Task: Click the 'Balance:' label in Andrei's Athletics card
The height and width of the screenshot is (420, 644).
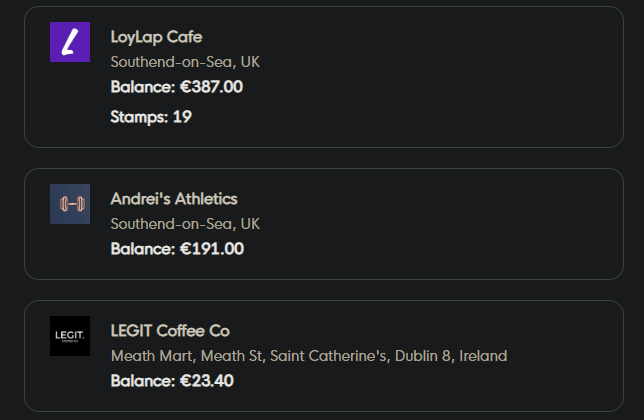Action: (x=143, y=249)
